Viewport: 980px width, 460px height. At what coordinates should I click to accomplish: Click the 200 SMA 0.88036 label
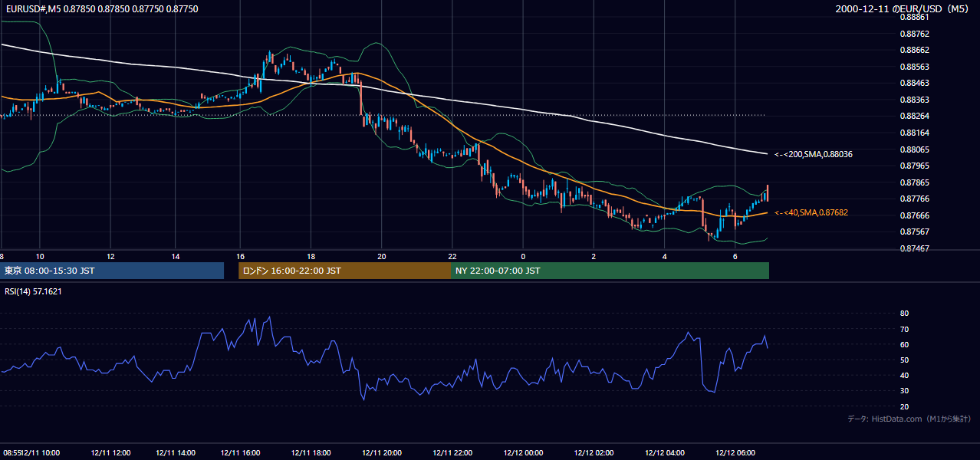(x=814, y=154)
